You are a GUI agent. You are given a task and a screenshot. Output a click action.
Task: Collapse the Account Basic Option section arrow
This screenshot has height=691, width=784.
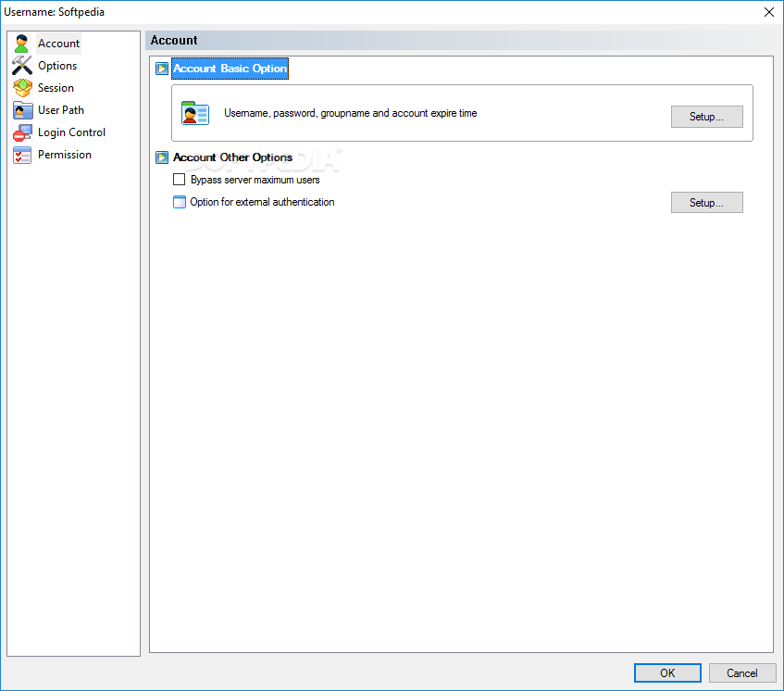[x=162, y=69]
